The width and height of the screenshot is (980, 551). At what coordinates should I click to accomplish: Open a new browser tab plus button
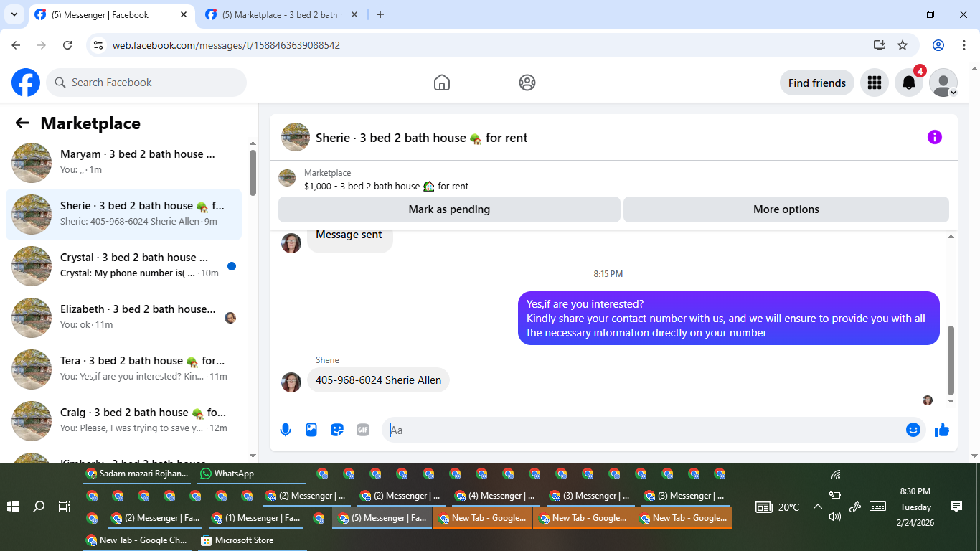point(380,14)
